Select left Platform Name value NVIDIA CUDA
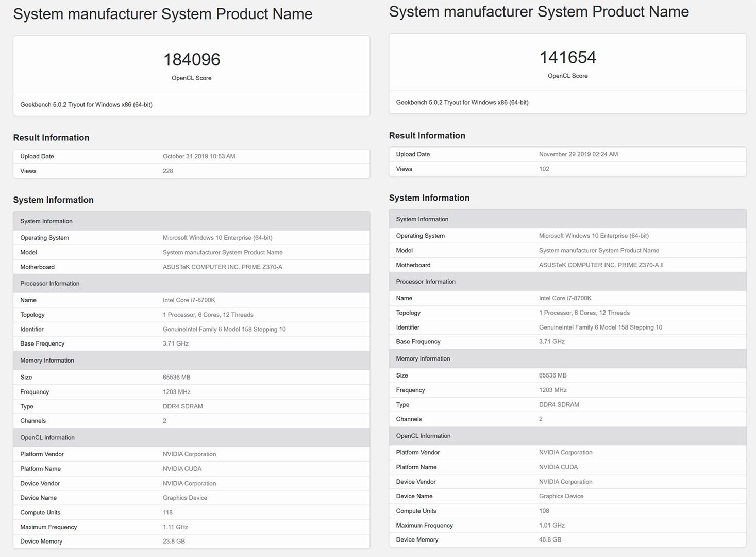This screenshot has width=756, height=557. click(x=182, y=469)
